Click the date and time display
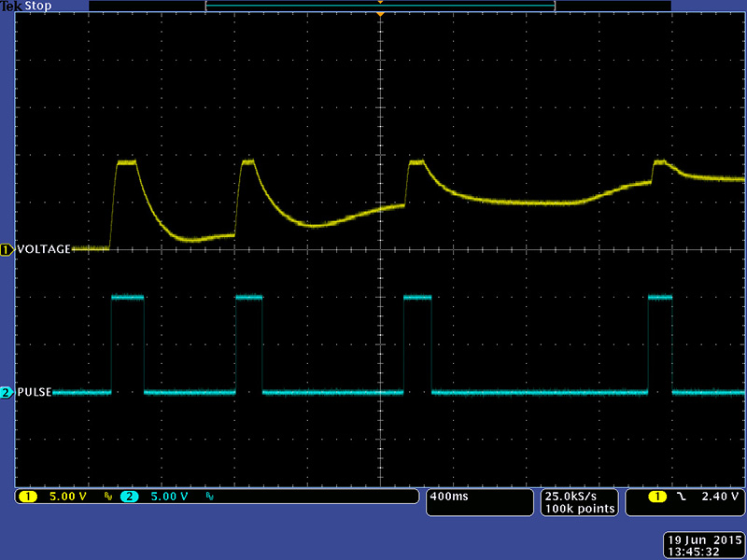Screen dimensions: 747x560 point(701,546)
